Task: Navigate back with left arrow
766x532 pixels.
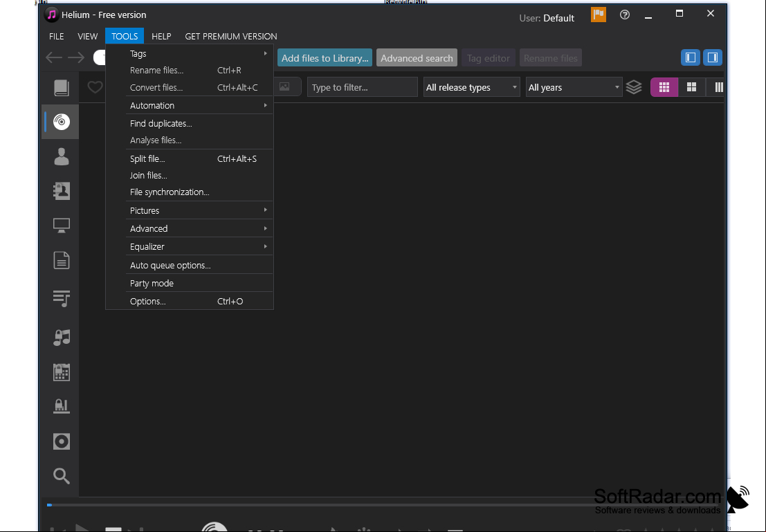Action: coord(54,57)
